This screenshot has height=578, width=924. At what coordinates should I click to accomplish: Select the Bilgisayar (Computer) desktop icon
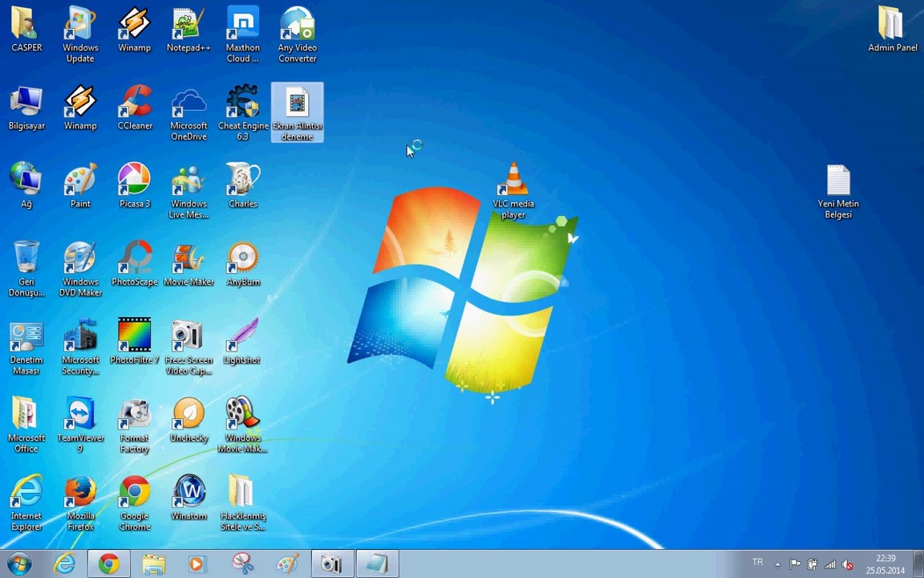click(x=26, y=108)
